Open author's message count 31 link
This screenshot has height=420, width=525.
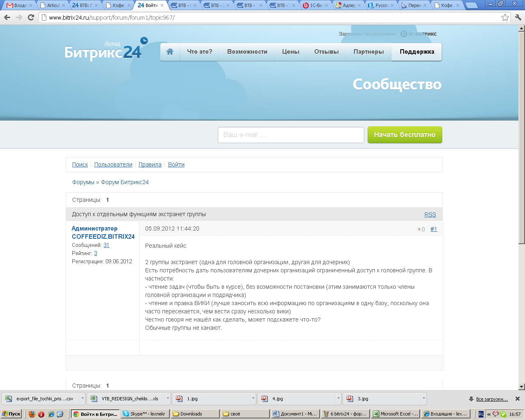tap(106, 245)
